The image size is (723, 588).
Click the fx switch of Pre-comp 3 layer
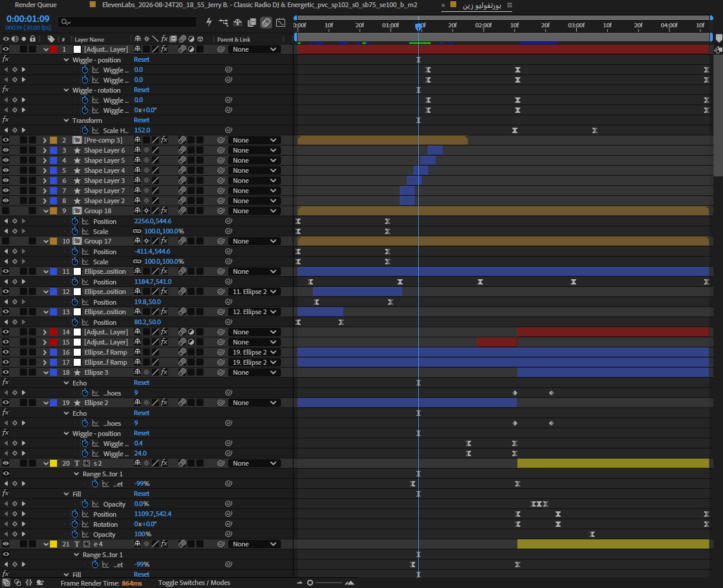(x=164, y=140)
